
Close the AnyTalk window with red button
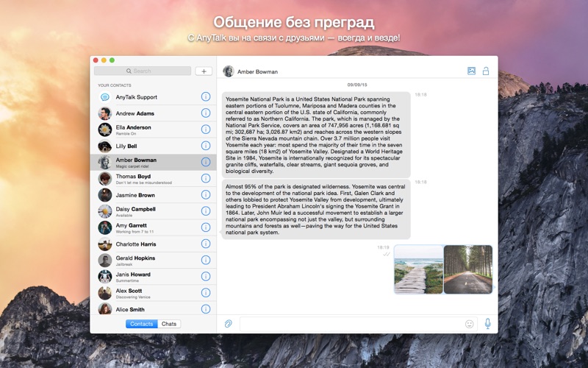point(96,60)
